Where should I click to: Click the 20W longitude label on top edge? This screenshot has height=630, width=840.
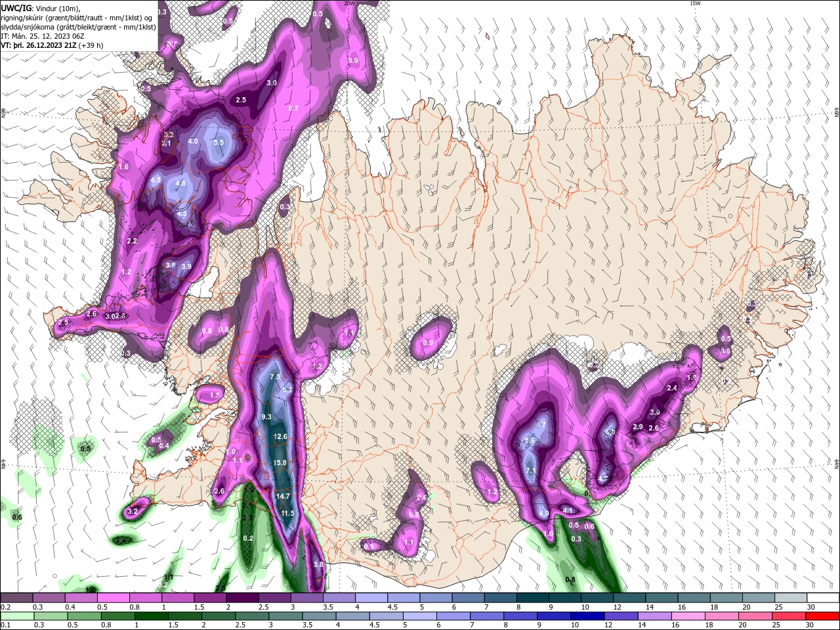coord(349,3)
